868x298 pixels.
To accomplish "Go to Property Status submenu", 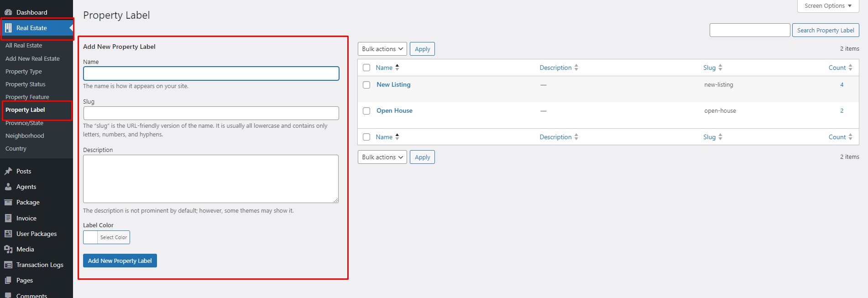I will [x=26, y=84].
